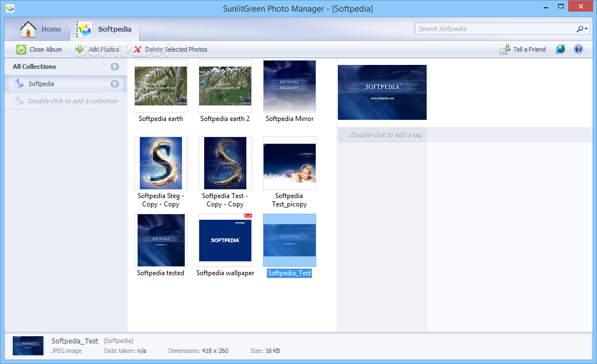Click the Softpedia earth 2 caption

225,119
